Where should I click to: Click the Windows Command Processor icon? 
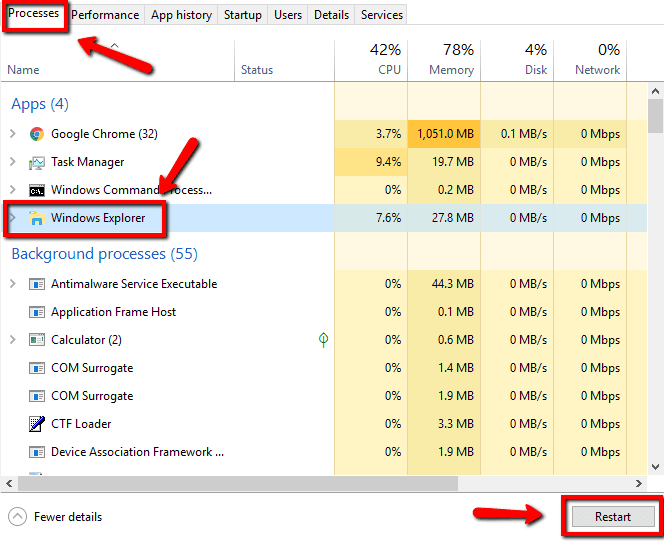click(37, 190)
